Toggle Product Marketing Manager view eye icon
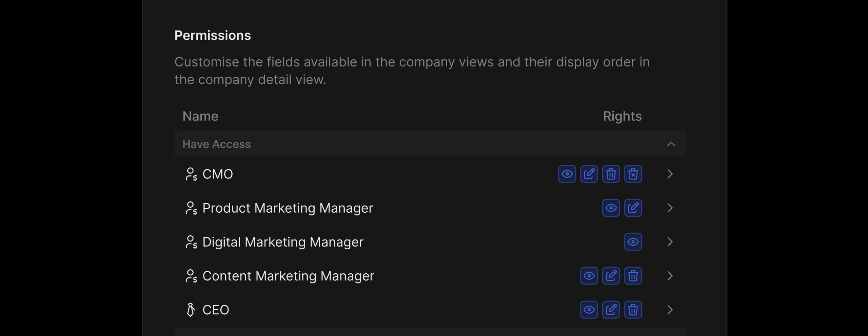This screenshot has height=336, width=868. tap(611, 208)
